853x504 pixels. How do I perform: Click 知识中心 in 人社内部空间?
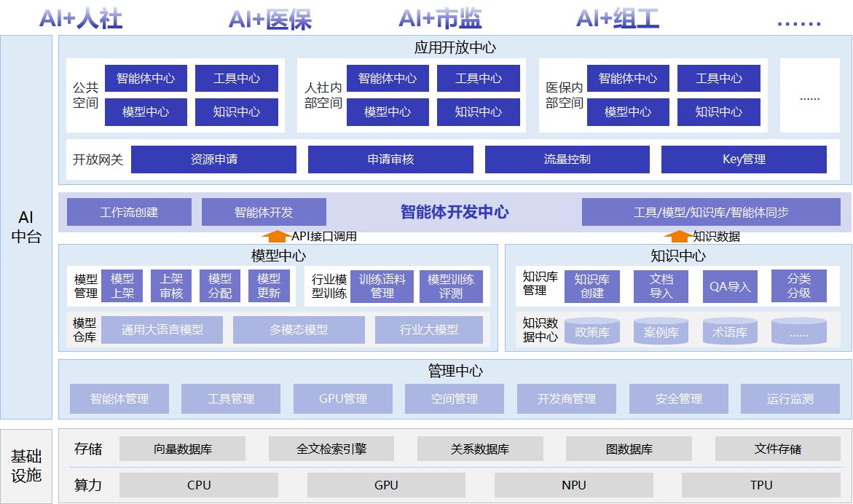point(479,112)
